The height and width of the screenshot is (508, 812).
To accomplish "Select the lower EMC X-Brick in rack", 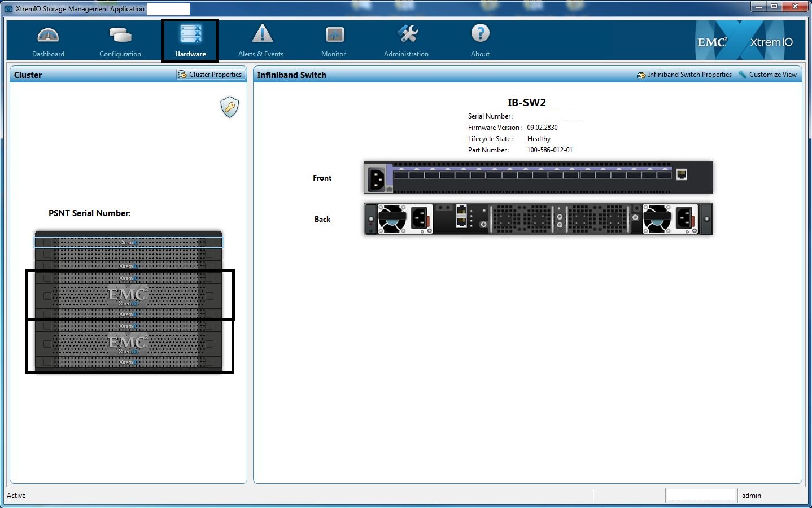I will [x=128, y=343].
